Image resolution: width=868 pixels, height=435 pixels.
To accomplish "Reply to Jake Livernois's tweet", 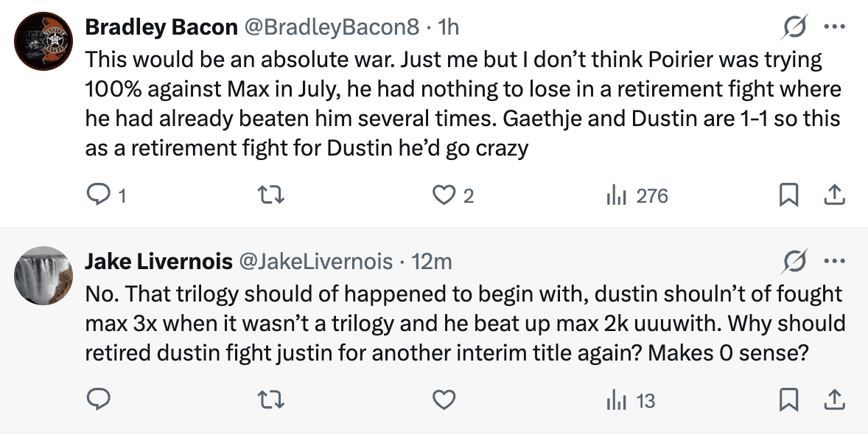I will [x=99, y=400].
